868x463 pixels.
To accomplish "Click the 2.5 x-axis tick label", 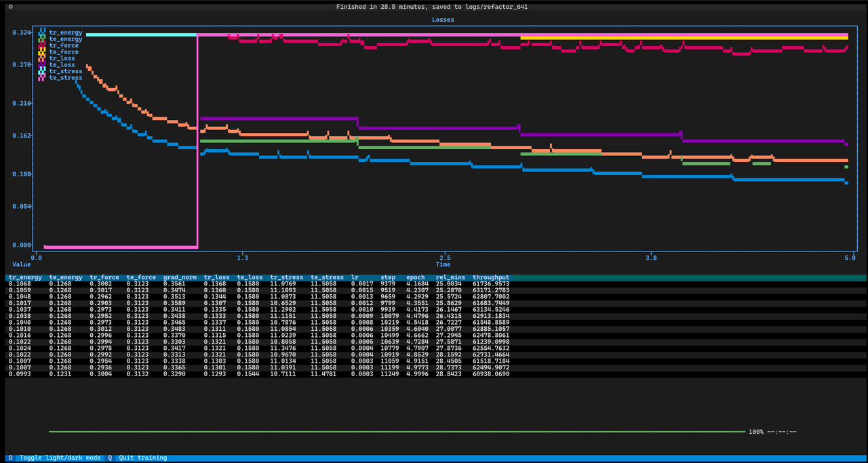I will click(445, 258).
